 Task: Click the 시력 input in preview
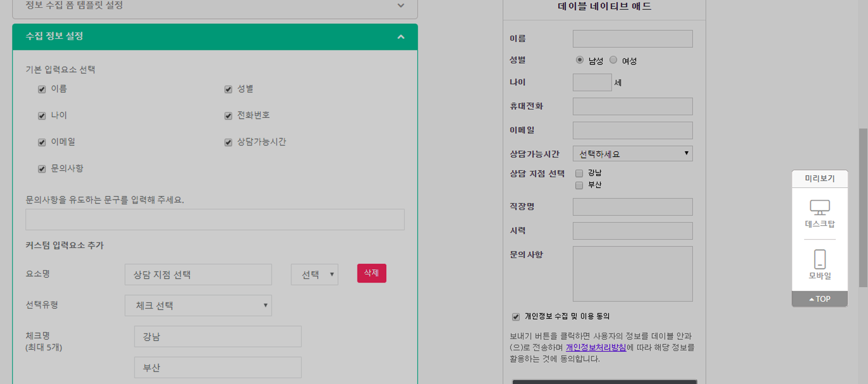(x=633, y=231)
